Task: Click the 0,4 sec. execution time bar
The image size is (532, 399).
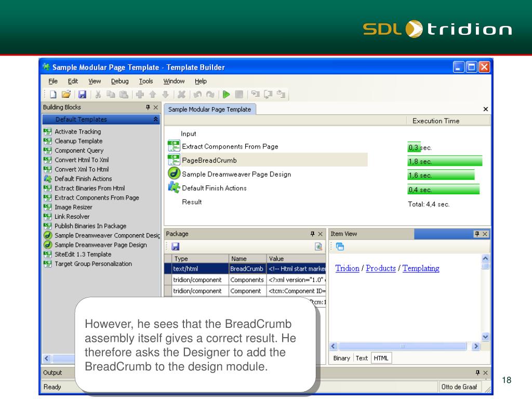Action: (x=444, y=189)
